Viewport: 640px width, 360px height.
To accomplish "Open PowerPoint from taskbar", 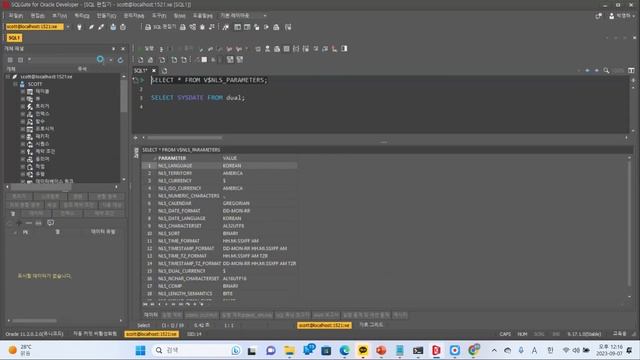I will pos(381,350).
